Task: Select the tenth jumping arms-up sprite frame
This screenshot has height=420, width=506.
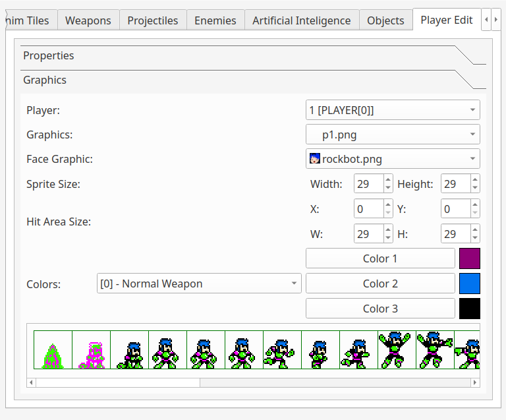Action: point(397,349)
